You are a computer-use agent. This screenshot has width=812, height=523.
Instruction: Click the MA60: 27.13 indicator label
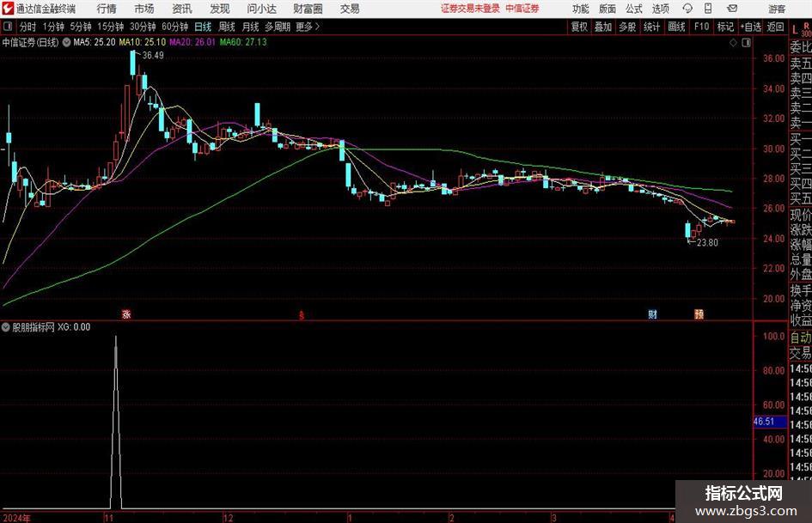point(243,42)
